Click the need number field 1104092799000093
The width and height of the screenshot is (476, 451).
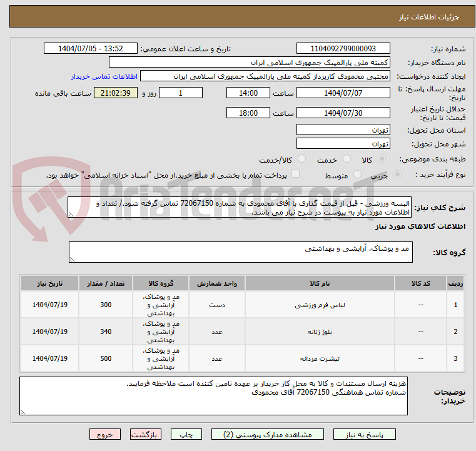[x=343, y=49]
